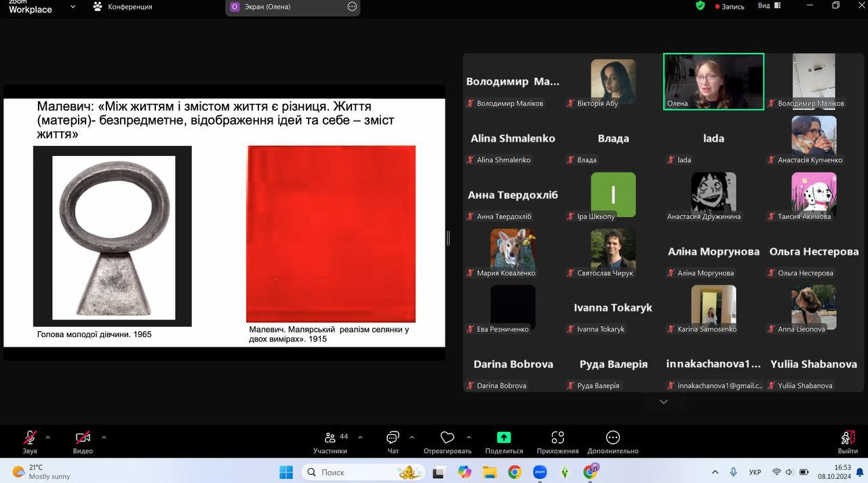
Task: Start camera with the Видео button
Action: [x=83, y=441]
